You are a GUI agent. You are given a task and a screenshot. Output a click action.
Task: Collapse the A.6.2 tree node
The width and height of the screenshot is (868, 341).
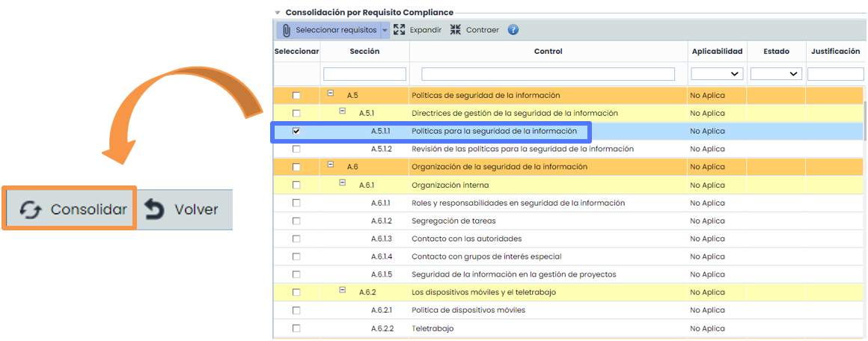[x=342, y=289]
